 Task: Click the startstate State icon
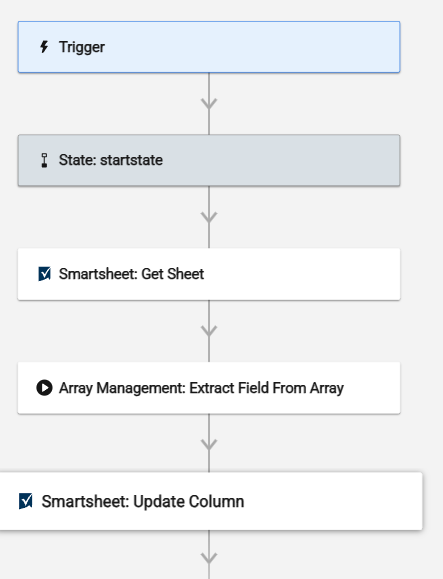coord(44,160)
